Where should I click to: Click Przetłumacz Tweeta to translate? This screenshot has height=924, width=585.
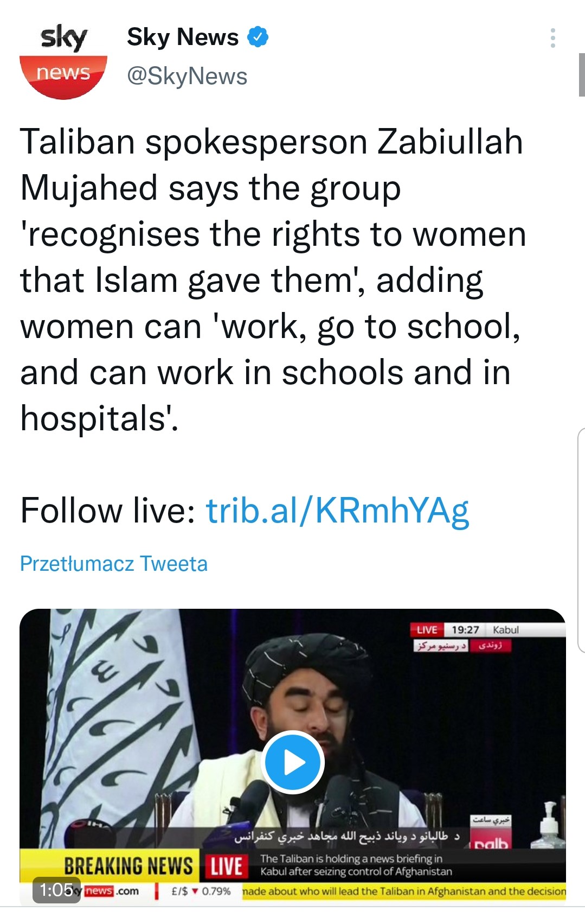click(x=114, y=564)
